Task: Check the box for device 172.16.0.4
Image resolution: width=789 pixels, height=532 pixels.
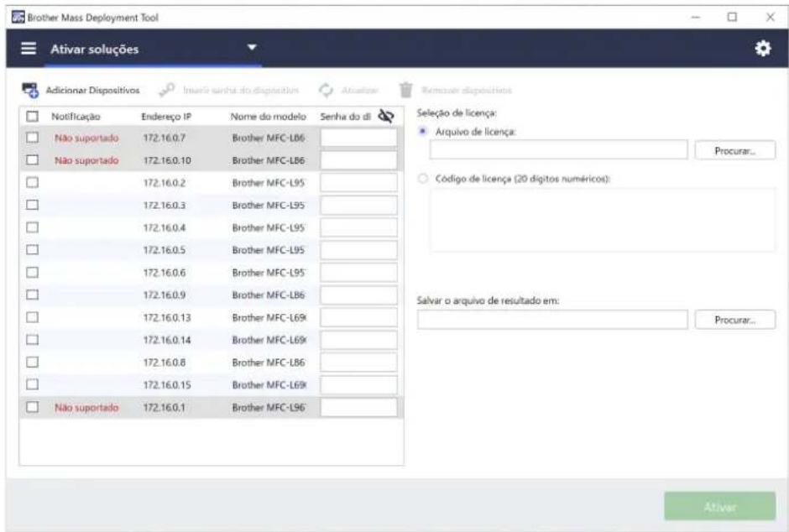Action: tap(32, 227)
